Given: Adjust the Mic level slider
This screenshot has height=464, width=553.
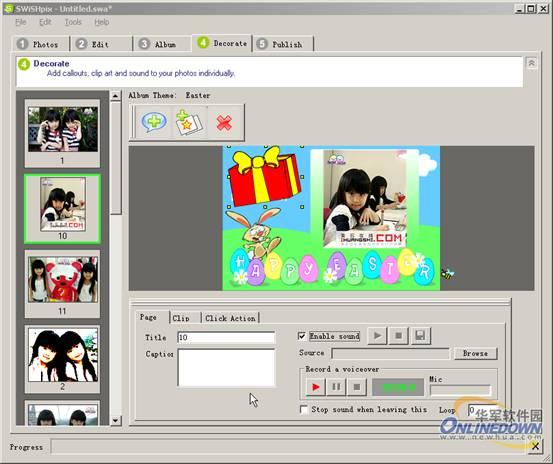Looking at the screenshot, I should point(460,390).
